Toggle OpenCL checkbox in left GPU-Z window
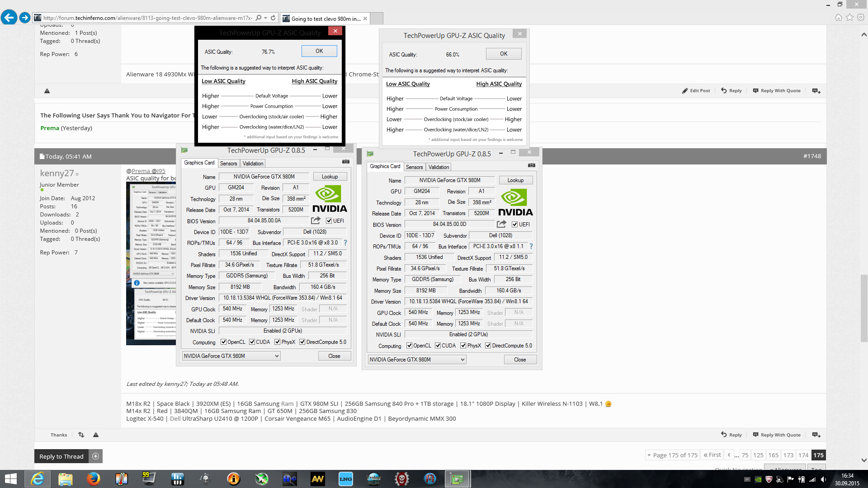This screenshot has width=868, height=488. click(x=223, y=342)
